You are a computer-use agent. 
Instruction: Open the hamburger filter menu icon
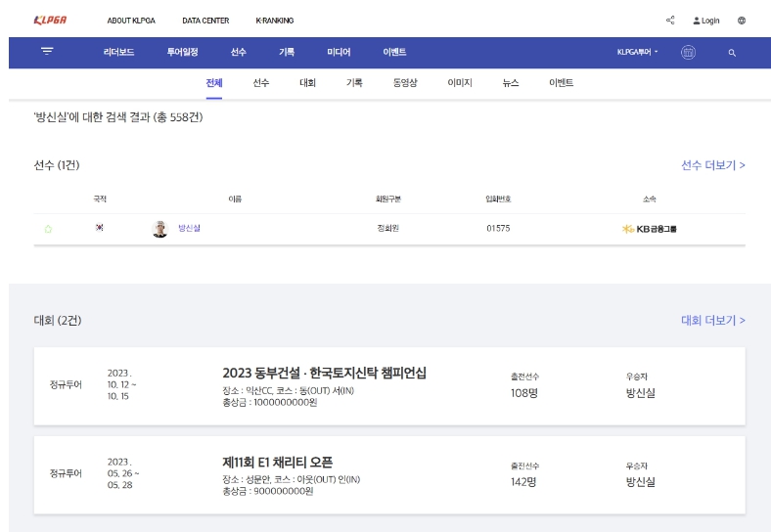click(47, 52)
